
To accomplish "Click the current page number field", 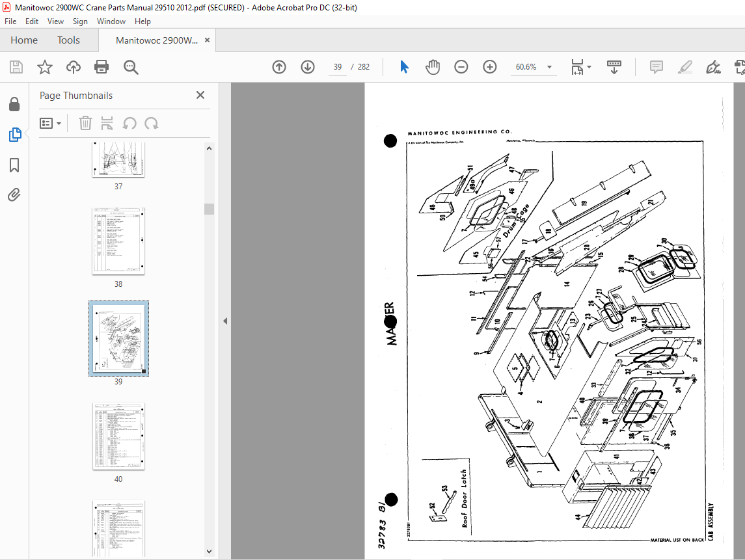I will point(337,67).
